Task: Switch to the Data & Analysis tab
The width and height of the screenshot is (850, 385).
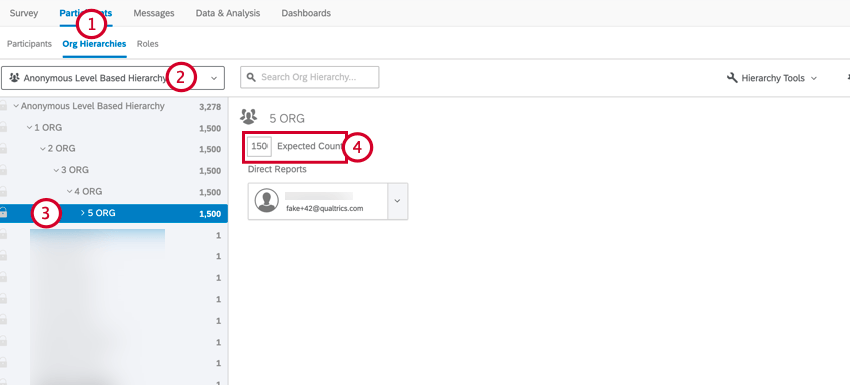Action: [x=228, y=13]
